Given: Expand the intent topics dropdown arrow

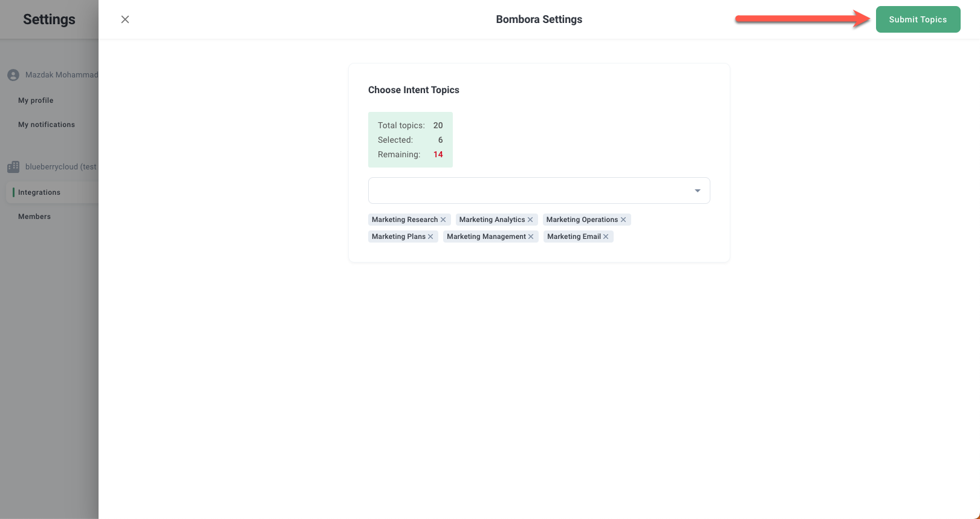Looking at the screenshot, I should click(x=697, y=191).
